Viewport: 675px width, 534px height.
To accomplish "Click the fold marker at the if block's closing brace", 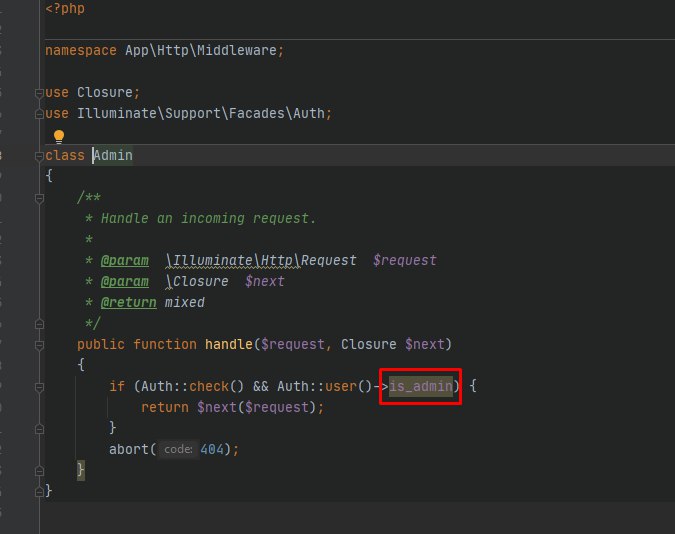I will tap(39, 429).
